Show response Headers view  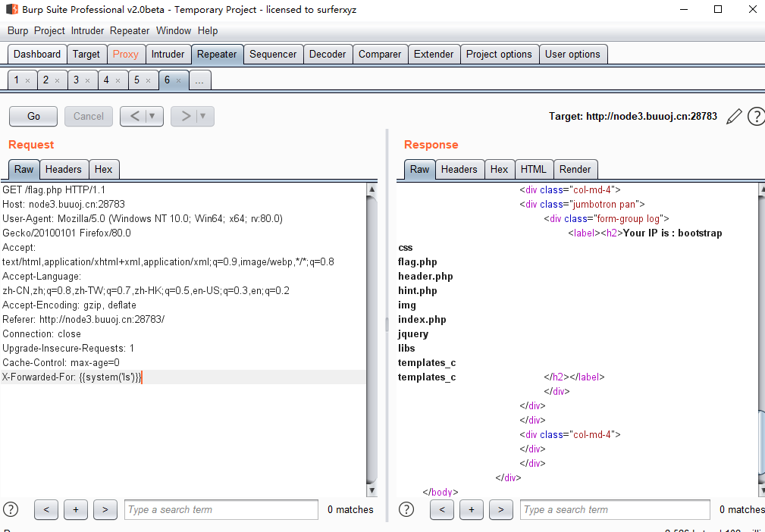(x=459, y=169)
